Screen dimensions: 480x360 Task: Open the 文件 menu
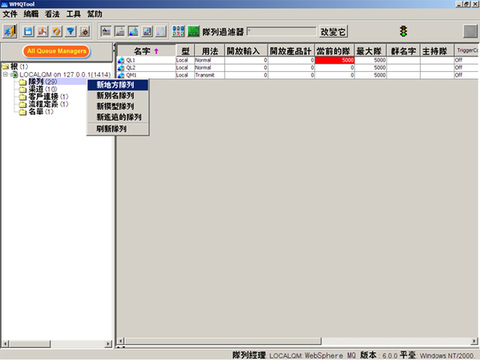click(10, 14)
